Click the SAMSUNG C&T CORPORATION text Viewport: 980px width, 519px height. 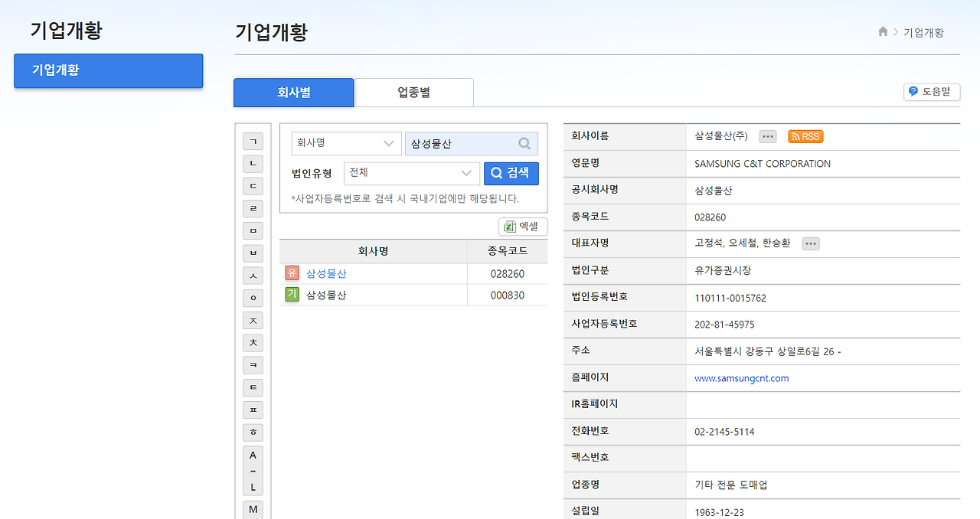(763, 164)
